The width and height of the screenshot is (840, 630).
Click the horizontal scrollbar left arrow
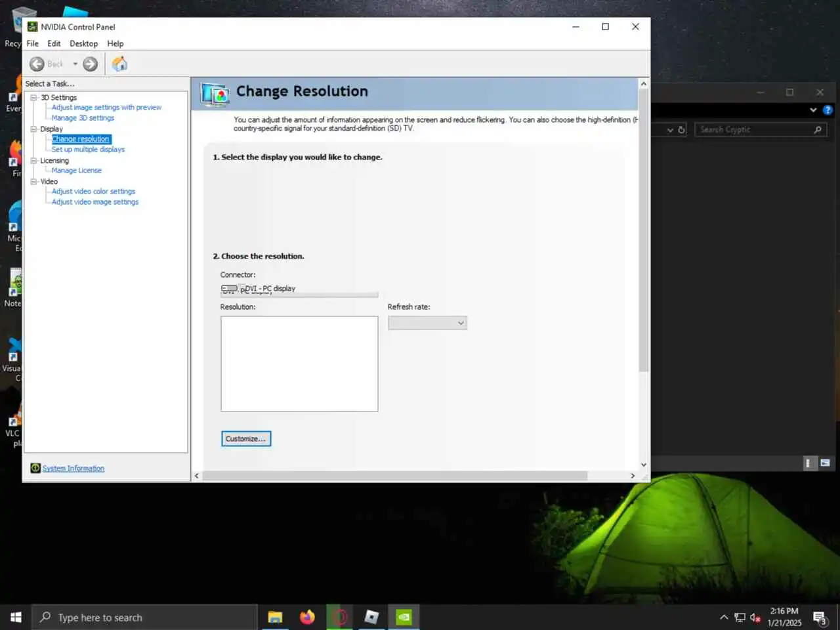click(x=196, y=476)
